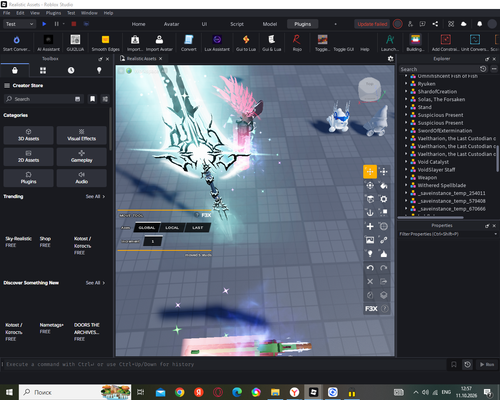Switch to the Home ribbon tab
Viewport: 500px width, 400px height.
(138, 24)
